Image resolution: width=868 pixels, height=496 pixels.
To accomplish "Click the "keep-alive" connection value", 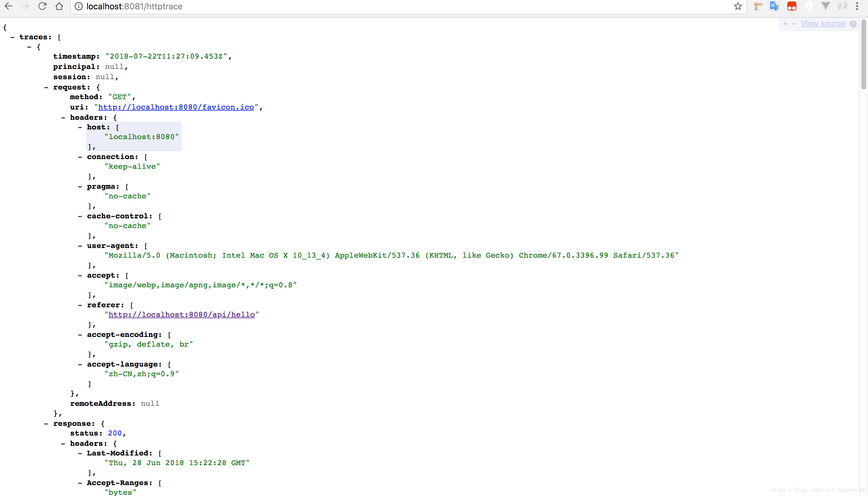I will click(132, 166).
